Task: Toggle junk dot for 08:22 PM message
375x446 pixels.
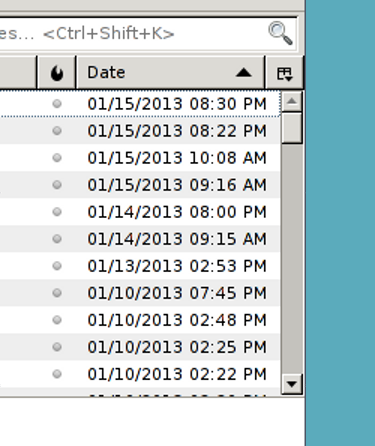Action: [x=57, y=131]
